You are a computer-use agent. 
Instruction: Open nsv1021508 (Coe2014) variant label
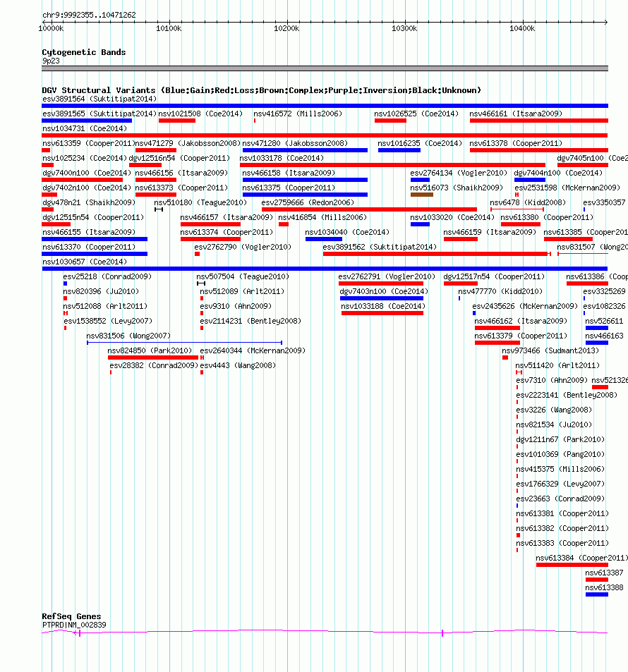200,114
